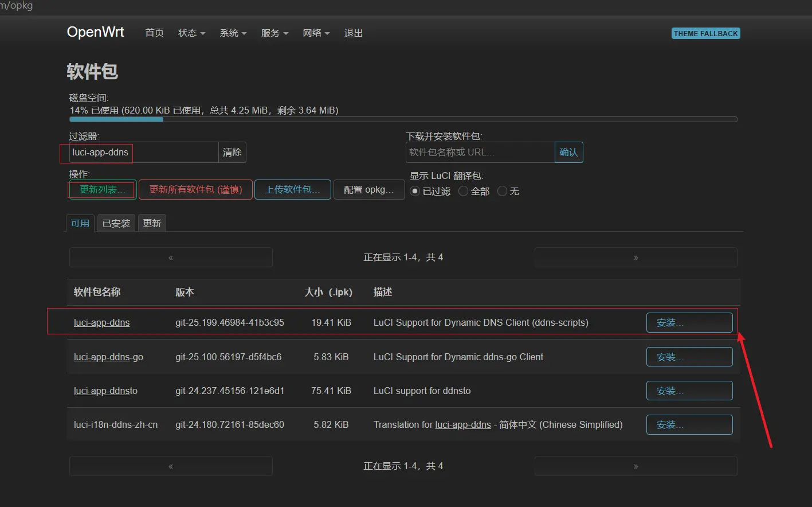This screenshot has height=507, width=812.
Task: Open the luci-app-ddns-go package link
Action: tap(108, 357)
